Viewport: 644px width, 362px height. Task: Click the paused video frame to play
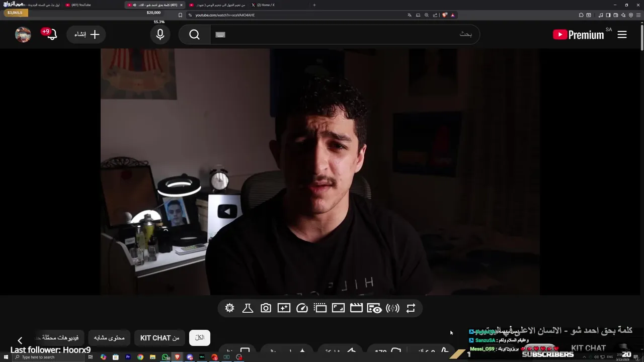(x=320, y=171)
